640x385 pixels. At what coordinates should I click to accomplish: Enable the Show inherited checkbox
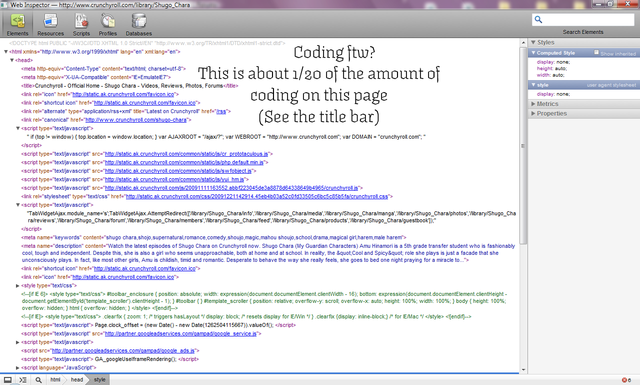596,52
